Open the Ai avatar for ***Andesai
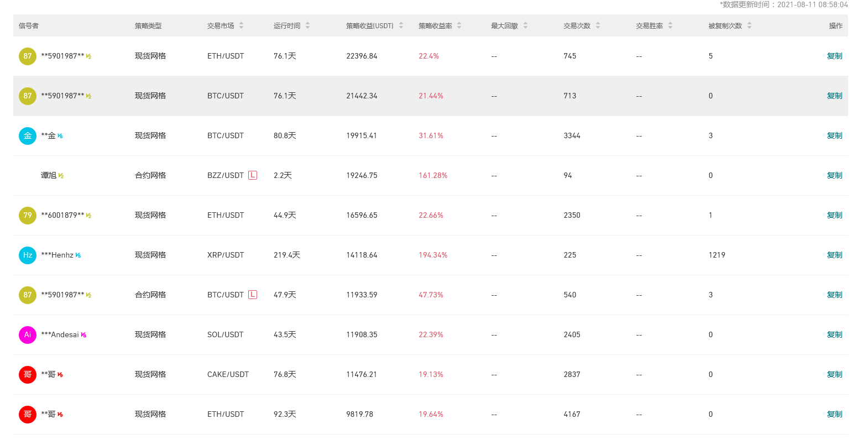This screenshot has height=445, width=868. 28,335
